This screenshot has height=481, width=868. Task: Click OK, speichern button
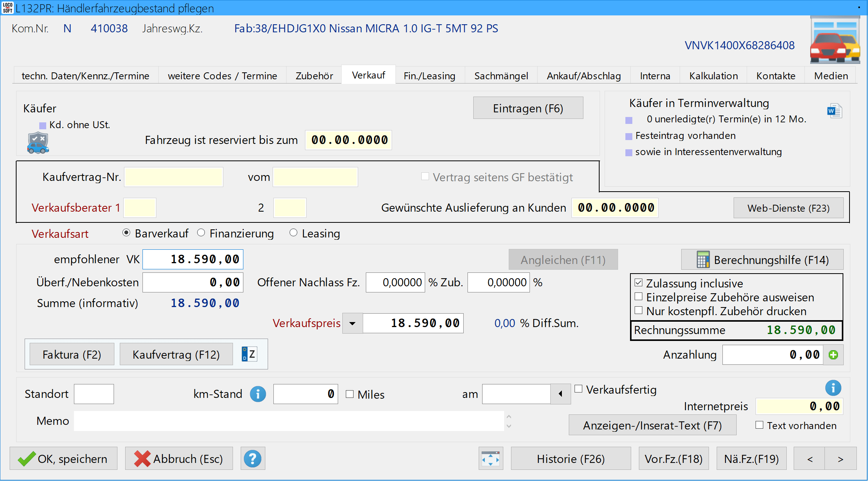tap(64, 459)
